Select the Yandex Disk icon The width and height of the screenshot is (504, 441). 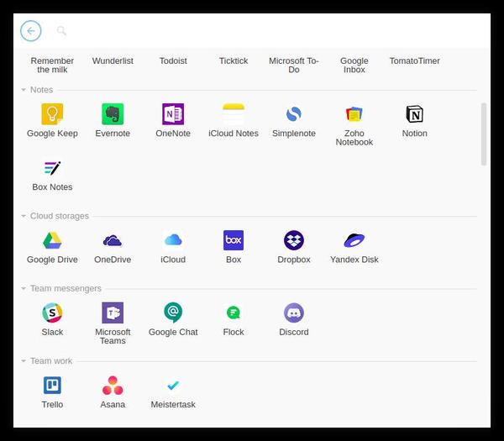point(354,240)
